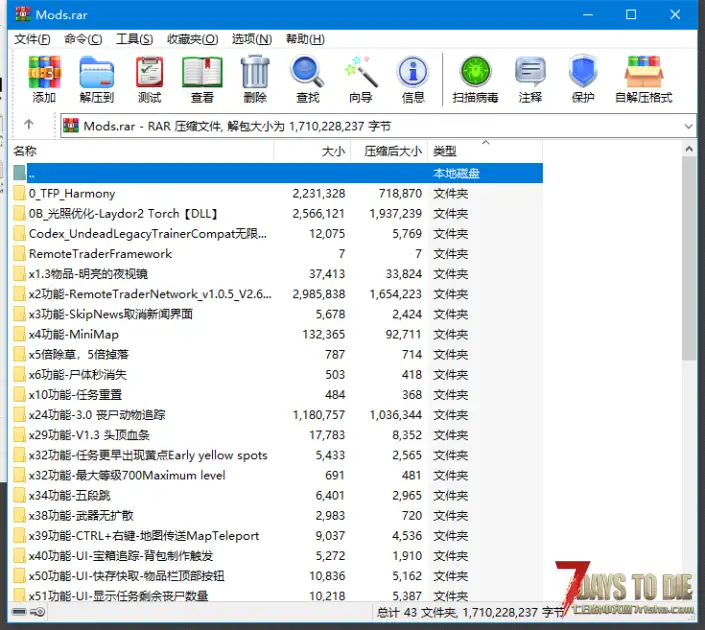Select x39功能 MapTeleport folder

[x=144, y=536]
